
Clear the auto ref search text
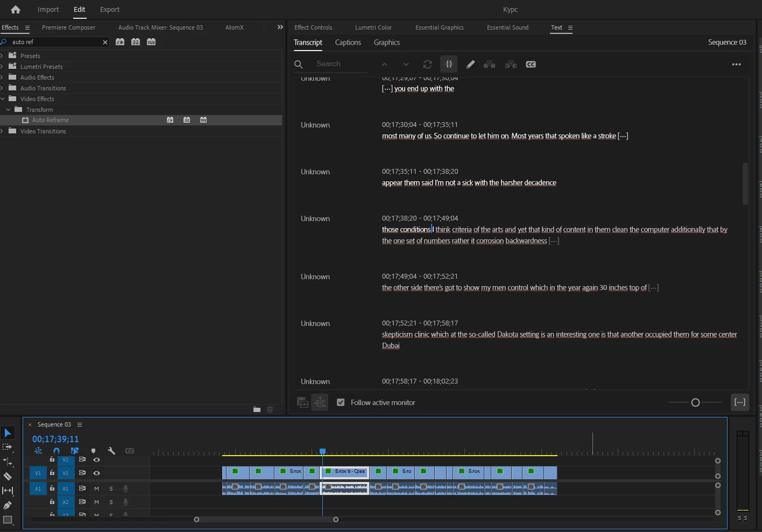[105, 42]
